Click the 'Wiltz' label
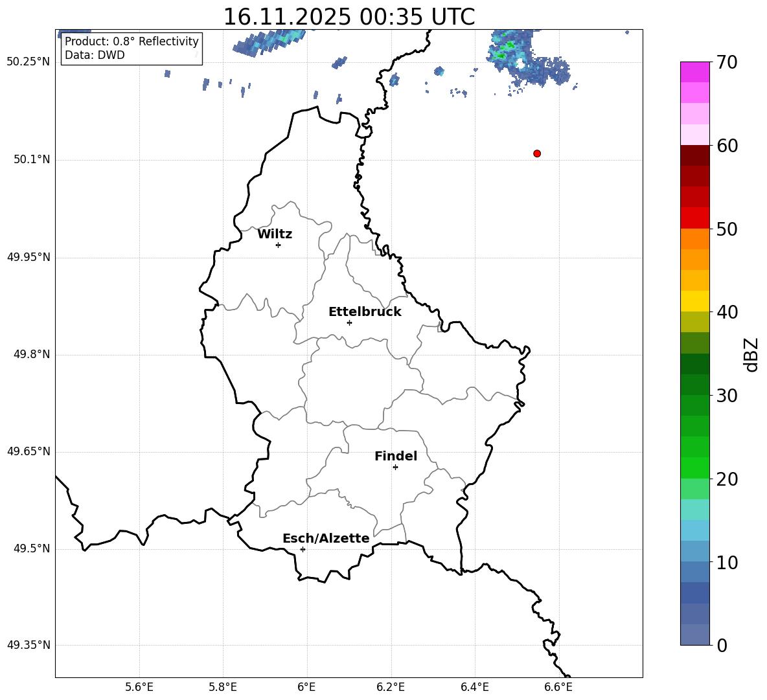Viewport: 767px width, 700px height. tap(275, 234)
